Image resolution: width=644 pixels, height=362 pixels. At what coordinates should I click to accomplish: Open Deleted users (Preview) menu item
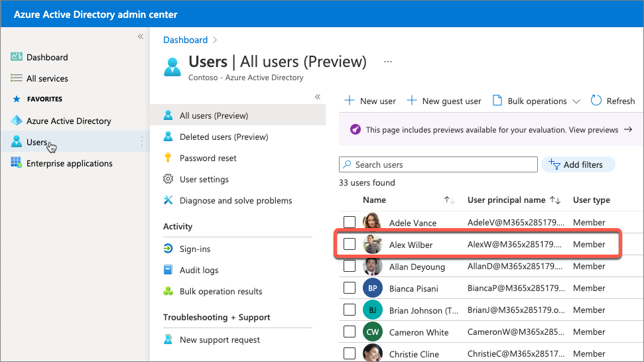[x=238, y=137]
